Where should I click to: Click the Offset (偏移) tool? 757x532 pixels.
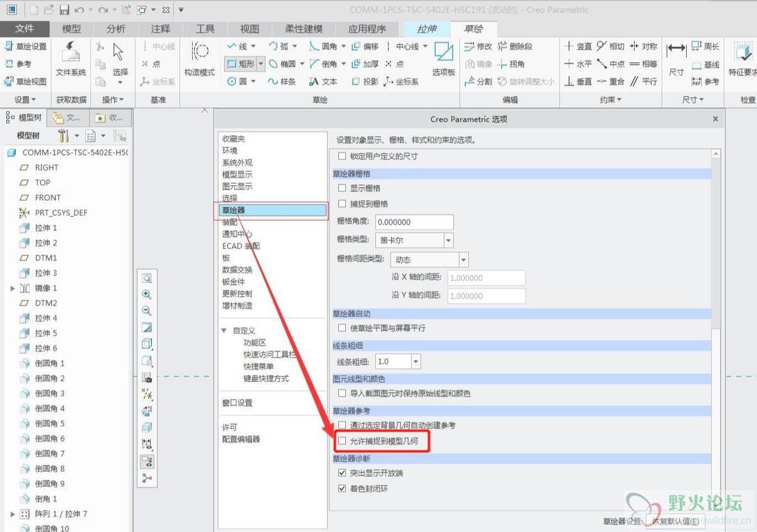click(365, 46)
